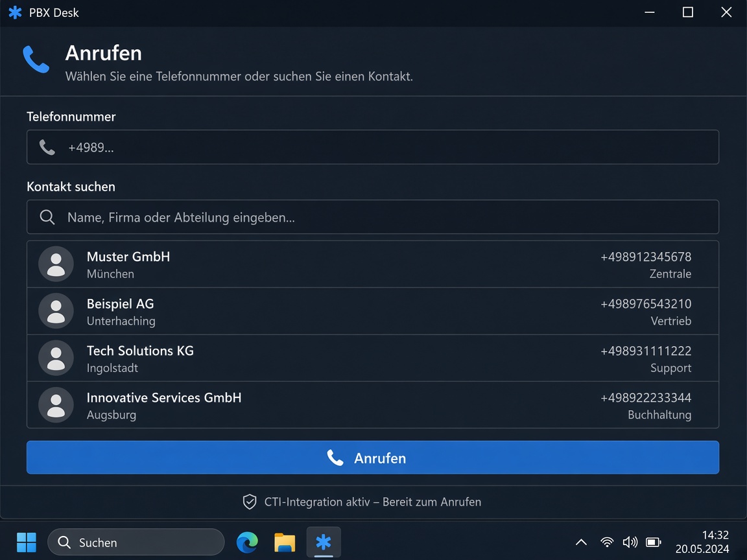Click the Ingolstadt location text
The width and height of the screenshot is (747, 560).
[112, 368]
